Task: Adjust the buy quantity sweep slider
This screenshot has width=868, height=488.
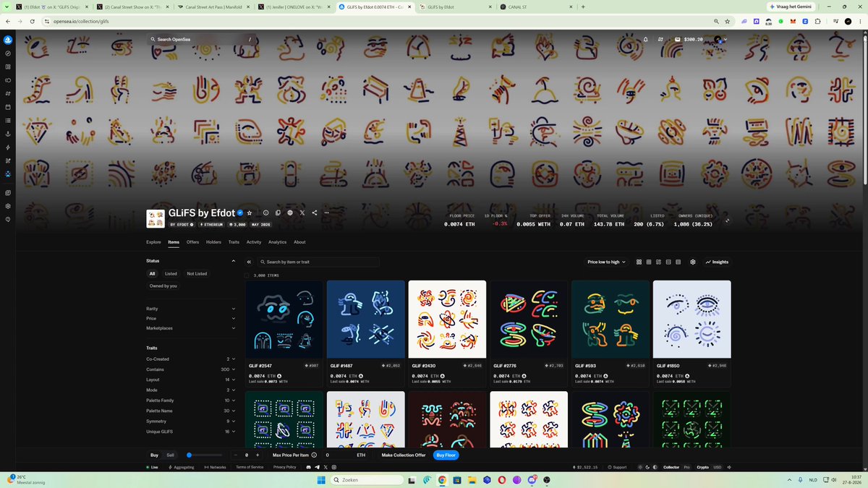Action: point(205,455)
